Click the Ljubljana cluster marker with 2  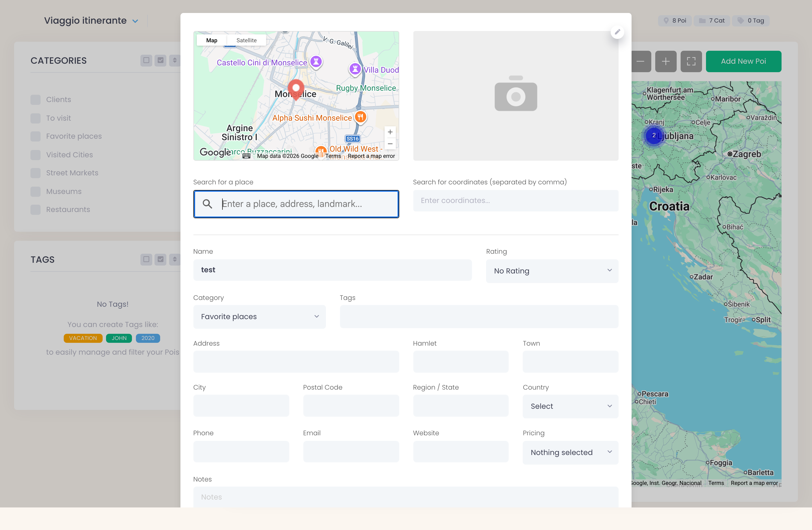[x=654, y=135]
